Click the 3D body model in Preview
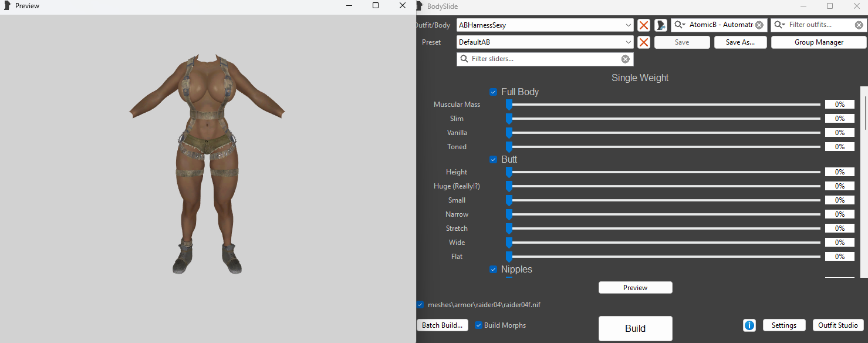The image size is (868, 343). [x=207, y=164]
